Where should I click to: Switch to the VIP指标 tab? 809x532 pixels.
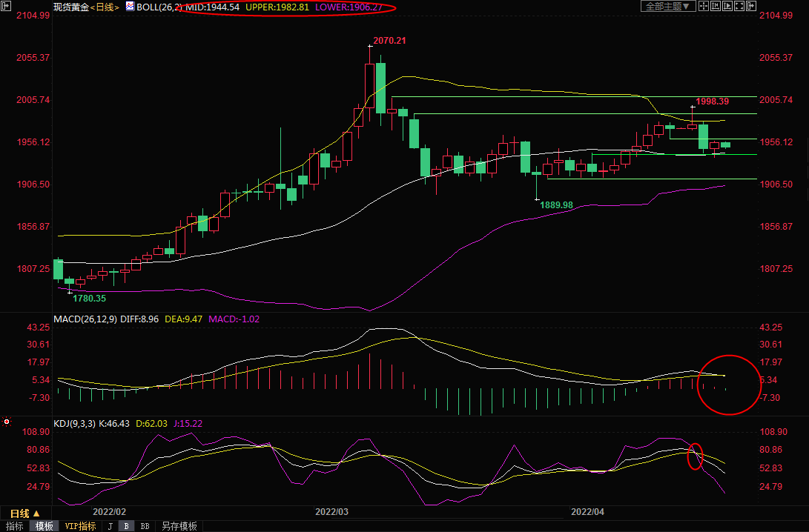[x=80, y=526]
